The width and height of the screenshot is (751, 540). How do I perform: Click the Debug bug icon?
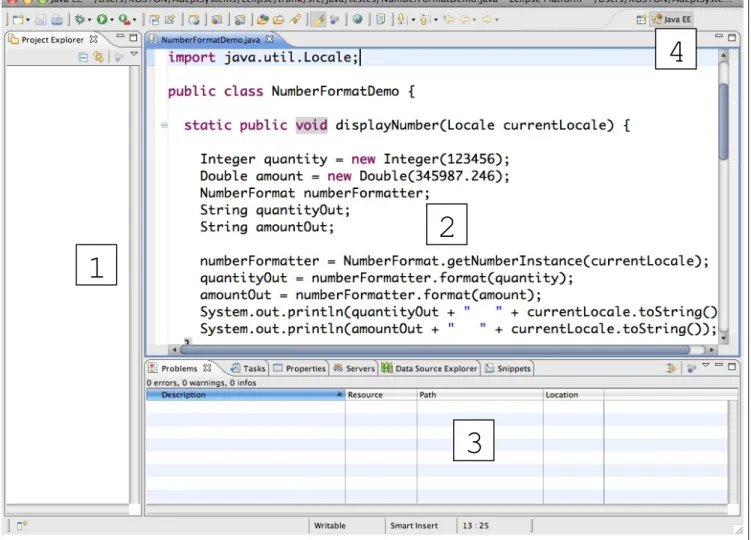click(x=80, y=20)
